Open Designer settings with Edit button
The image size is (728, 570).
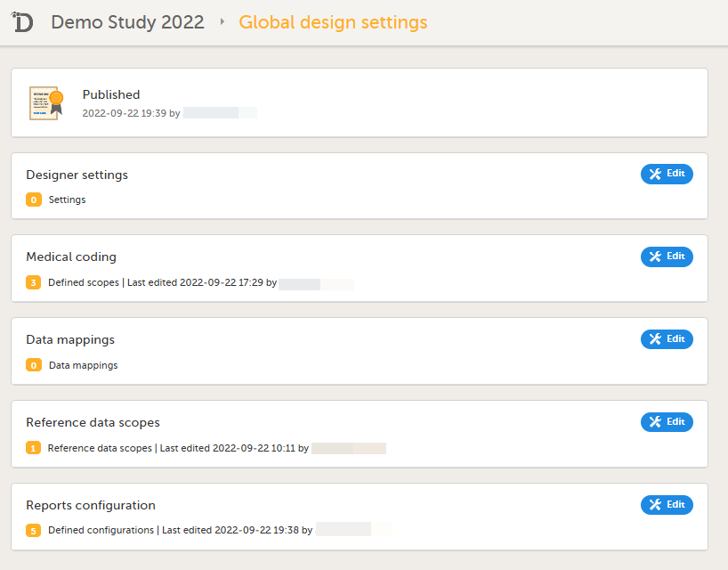(x=667, y=175)
